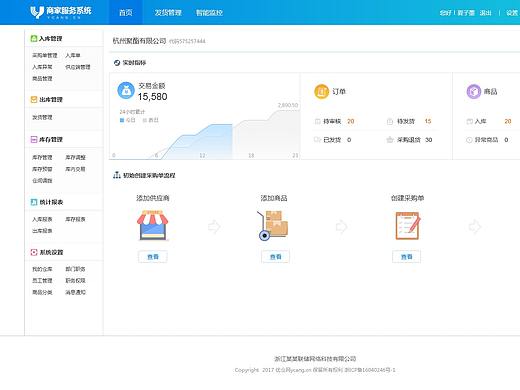Open 我的仓库 in system settings
The height and width of the screenshot is (390, 520).
[x=42, y=269]
